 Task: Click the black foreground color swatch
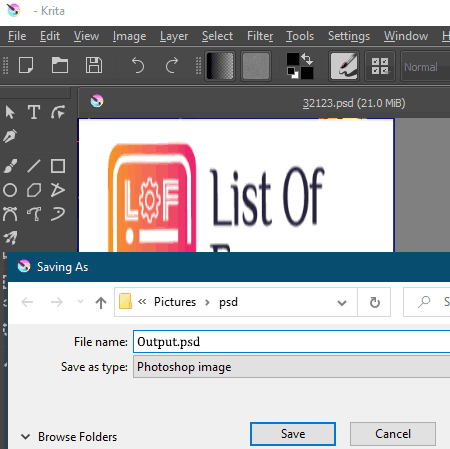(x=293, y=59)
